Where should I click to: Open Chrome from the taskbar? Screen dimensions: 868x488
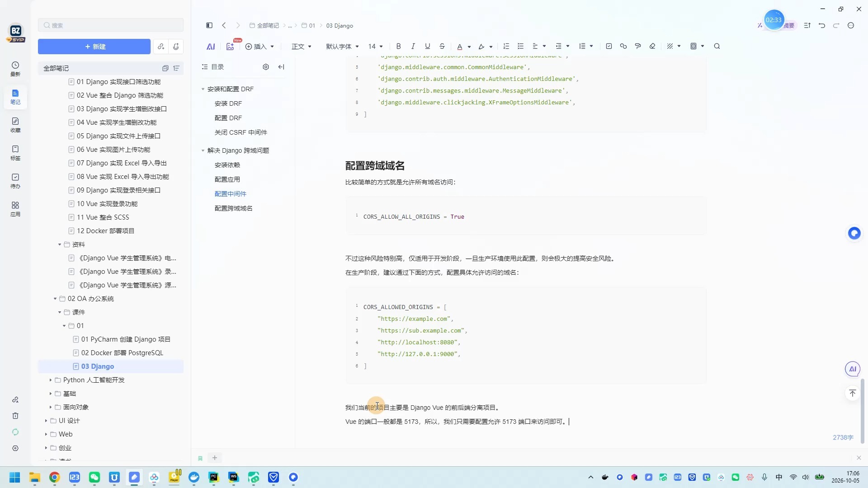coord(55,477)
